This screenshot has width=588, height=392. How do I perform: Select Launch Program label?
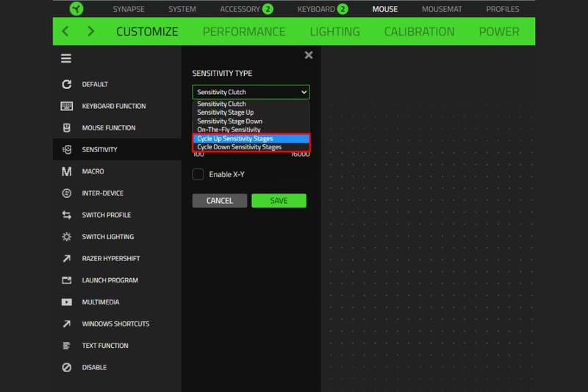(110, 280)
